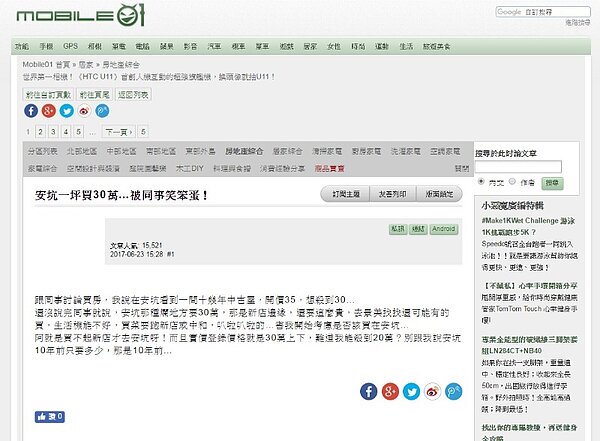Switch to 中部地區 board tab
This screenshot has width=600, height=441.
click(x=121, y=152)
